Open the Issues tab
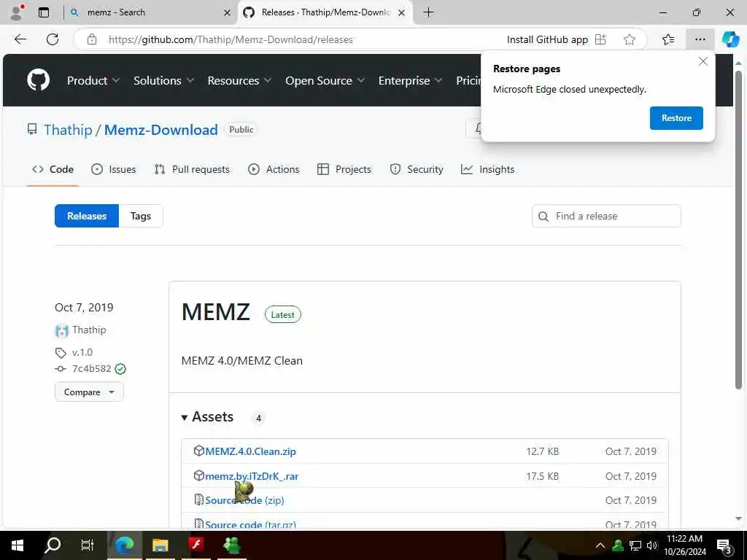The width and height of the screenshot is (747, 560). pyautogui.click(x=113, y=169)
